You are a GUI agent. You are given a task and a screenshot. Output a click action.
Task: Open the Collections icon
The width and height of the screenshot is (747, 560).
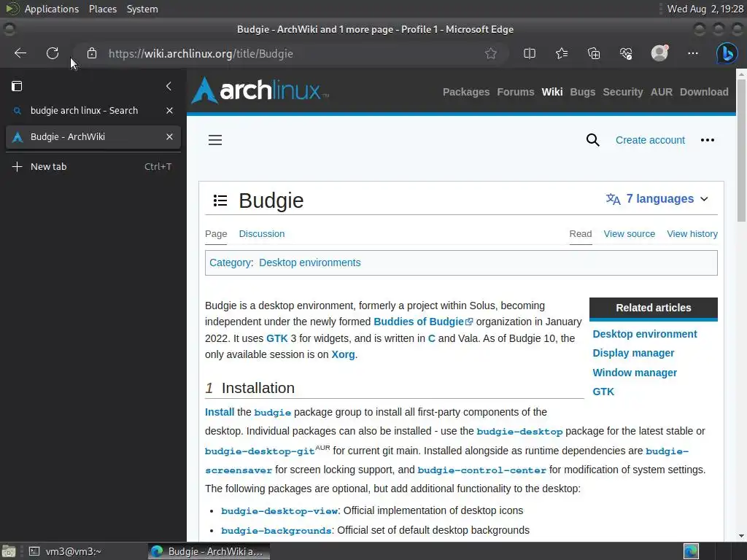tap(594, 53)
